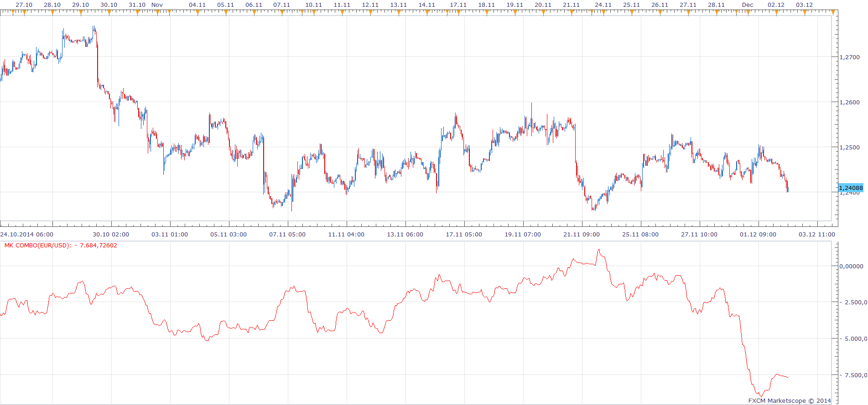Select the 28.11 date label on top axis
Viewport: 868px width, 405px height.
point(717,5)
